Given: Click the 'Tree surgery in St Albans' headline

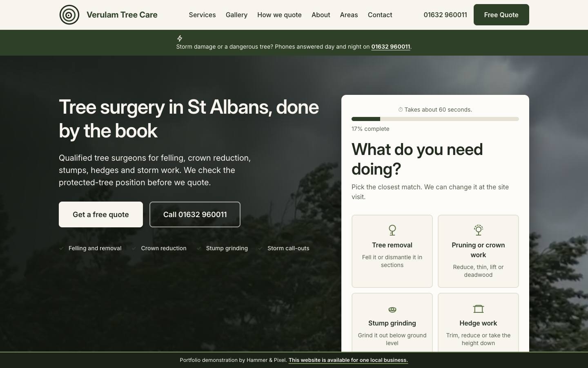Looking at the screenshot, I should point(189,119).
